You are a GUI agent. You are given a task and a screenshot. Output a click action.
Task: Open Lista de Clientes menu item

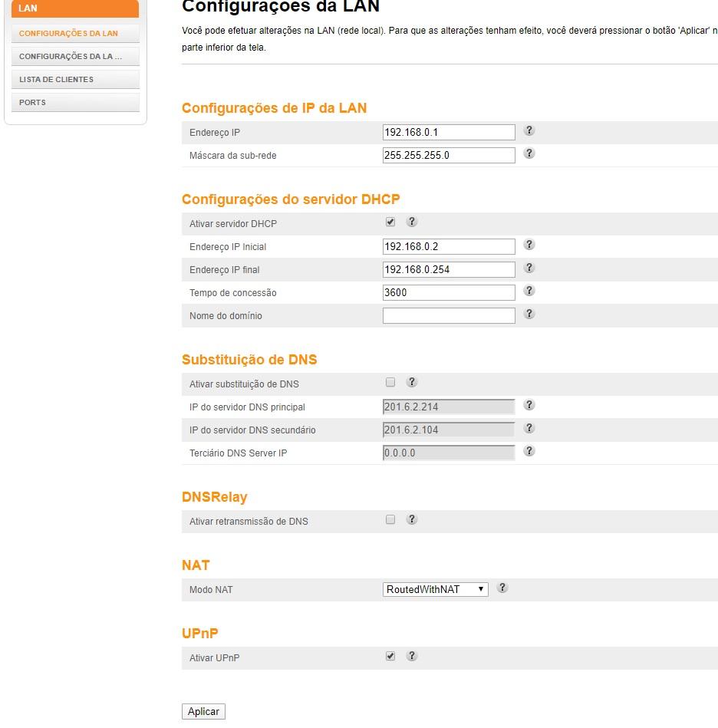pos(75,79)
